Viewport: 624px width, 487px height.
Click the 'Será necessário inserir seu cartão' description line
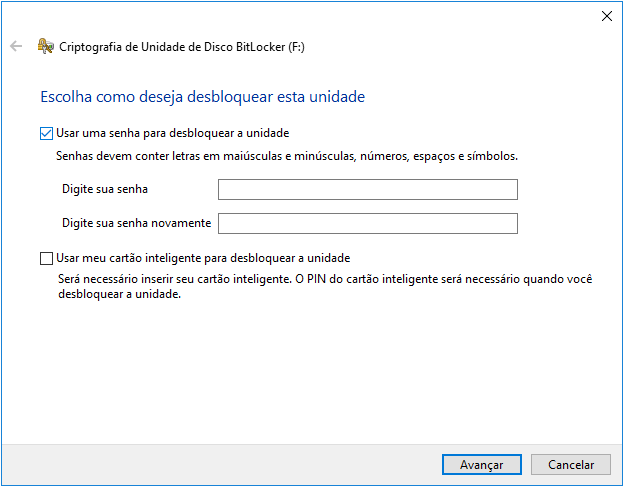click(324, 280)
